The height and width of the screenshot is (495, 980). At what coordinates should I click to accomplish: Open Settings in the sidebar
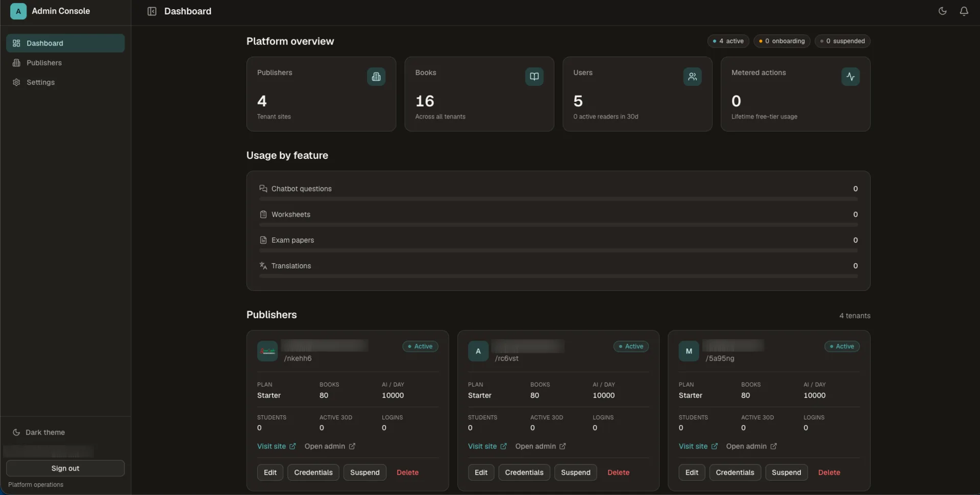[65, 82]
